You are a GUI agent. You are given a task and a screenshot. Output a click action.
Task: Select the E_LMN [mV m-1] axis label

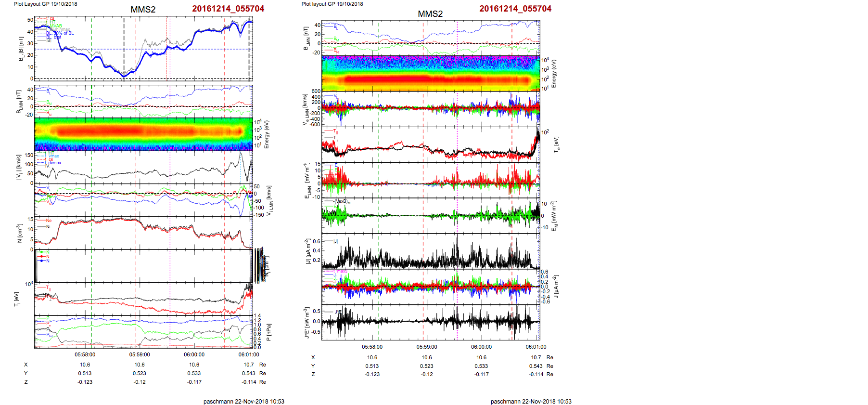(x=306, y=181)
